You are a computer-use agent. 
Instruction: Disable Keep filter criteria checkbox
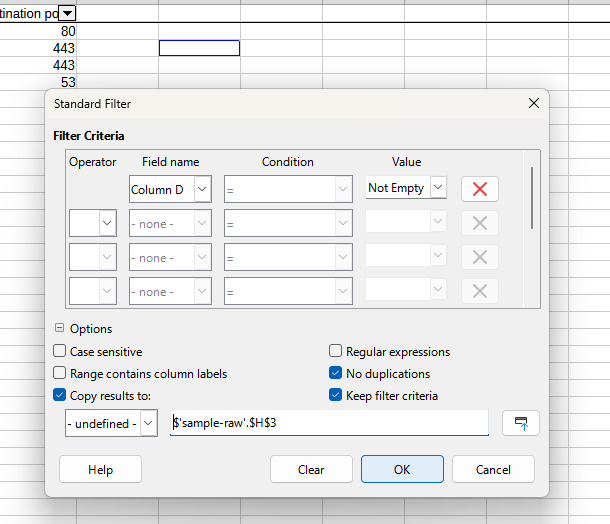point(336,396)
